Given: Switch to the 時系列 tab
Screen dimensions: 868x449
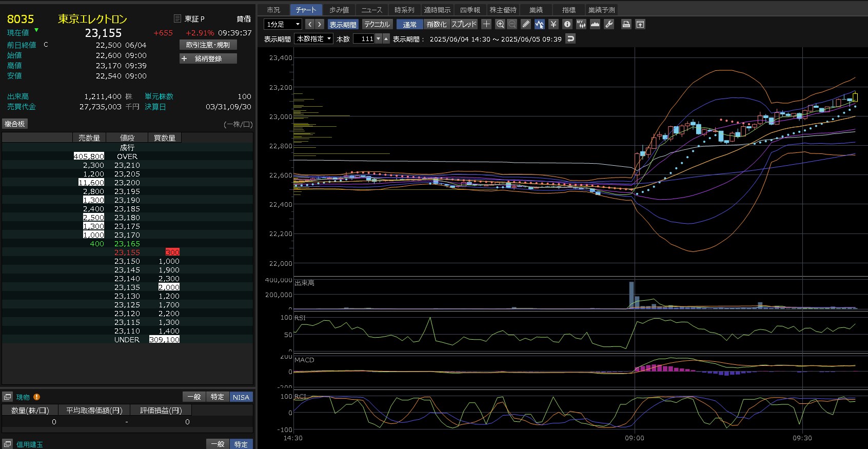Looking at the screenshot, I should coord(404,10).
